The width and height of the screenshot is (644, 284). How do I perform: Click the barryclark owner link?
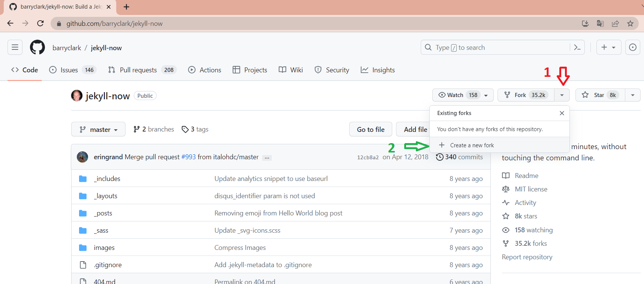click(67, 48)
